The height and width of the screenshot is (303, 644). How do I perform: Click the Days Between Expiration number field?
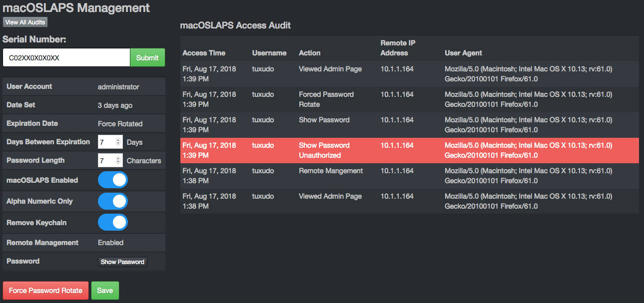[x=110, y=142]
